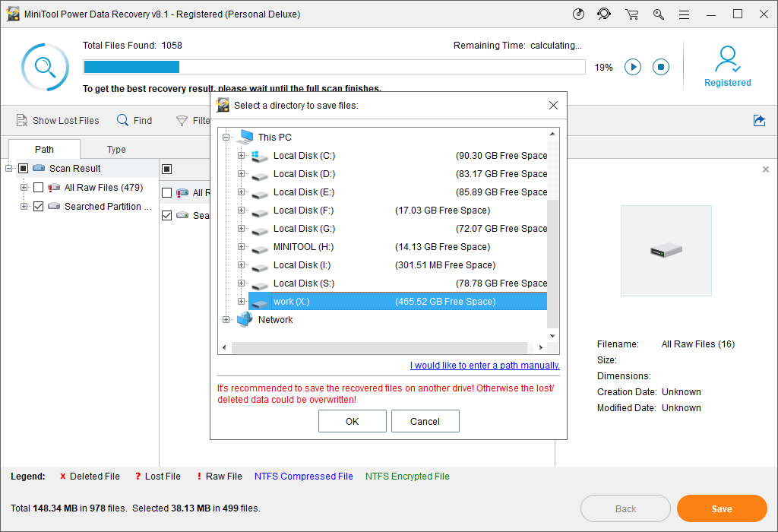The image size is (778, 532).
Task: Click the drive preview thumbnail
Action: point(666,251)
